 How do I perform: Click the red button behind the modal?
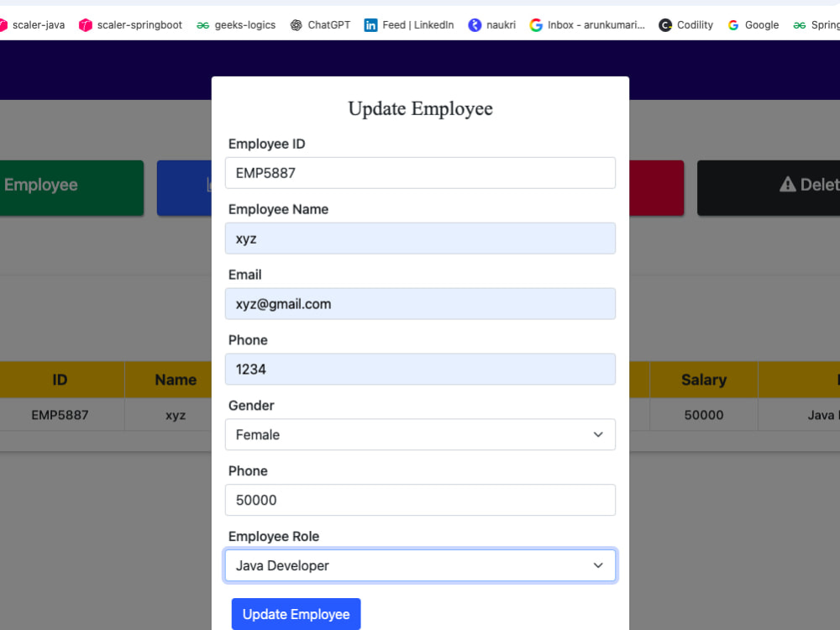657,188
